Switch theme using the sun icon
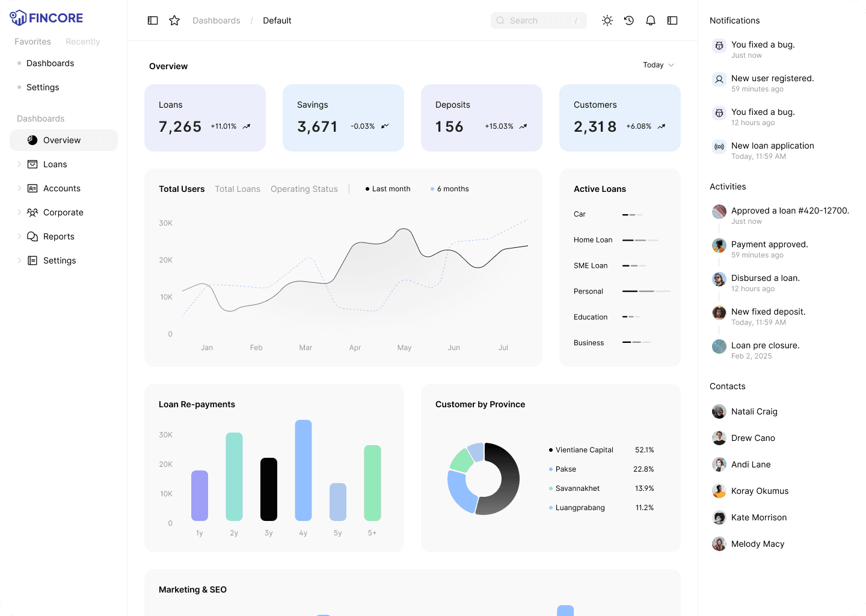 point(607,20)
